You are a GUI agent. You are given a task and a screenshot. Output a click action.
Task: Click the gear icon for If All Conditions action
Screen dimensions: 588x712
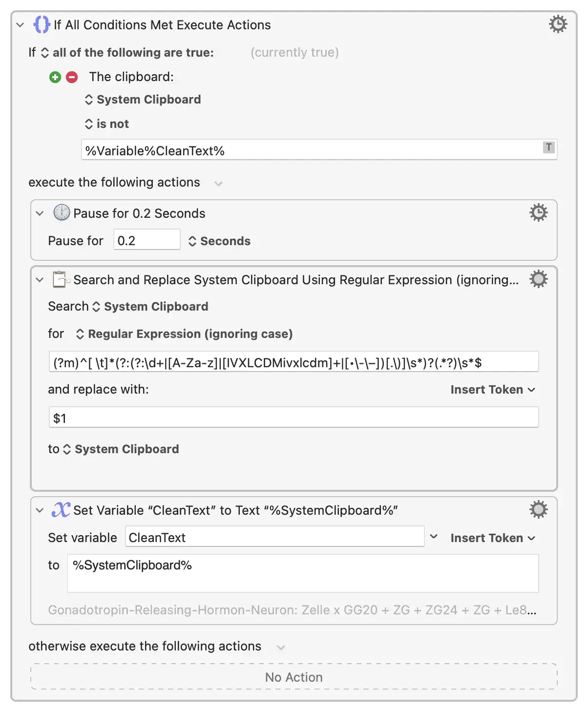click(558, 24)
